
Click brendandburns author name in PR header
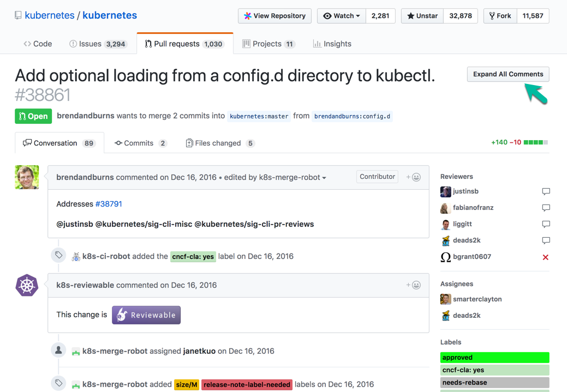pyautogui.click(x=85, y=116)
